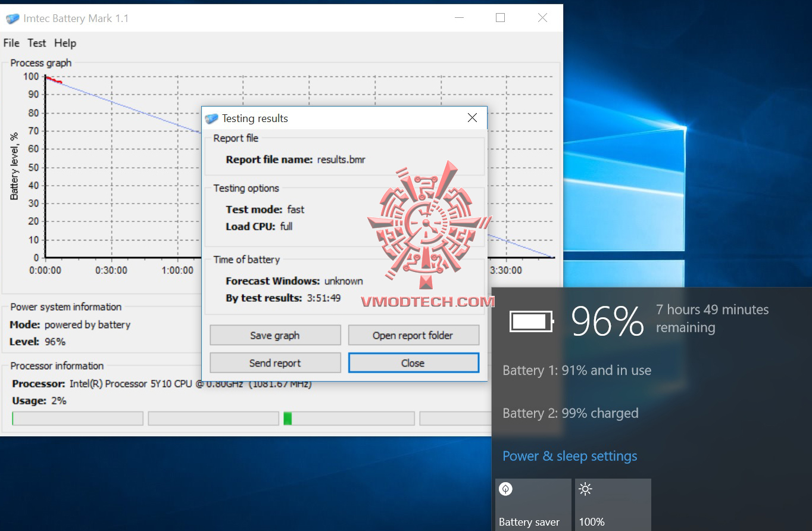Click the red measured line on the graph
The image size is (812, 531).
click(54, 79)
